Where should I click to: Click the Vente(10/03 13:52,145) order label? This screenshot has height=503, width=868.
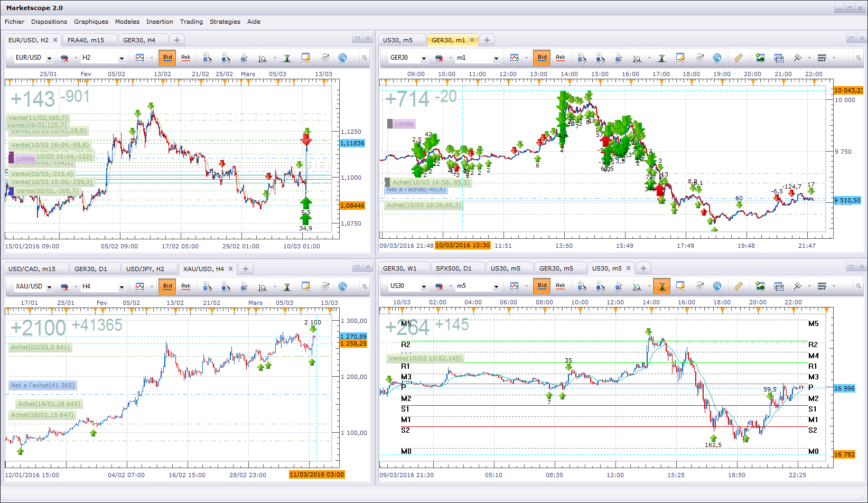point(425,358)
